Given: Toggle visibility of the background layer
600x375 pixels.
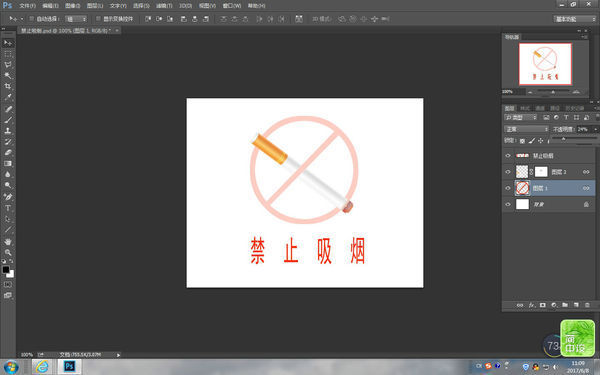Looking at the screenshot, I should (x=508, y=204).
